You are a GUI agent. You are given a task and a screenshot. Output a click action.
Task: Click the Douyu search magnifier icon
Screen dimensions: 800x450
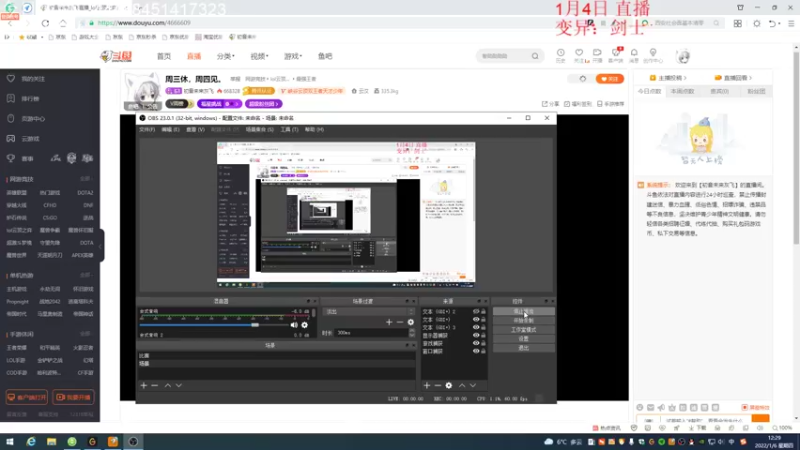(x=535, y=56)
